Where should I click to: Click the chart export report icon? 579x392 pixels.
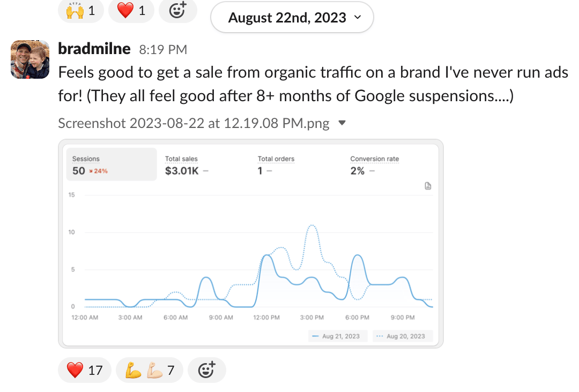tap(428, 186)
